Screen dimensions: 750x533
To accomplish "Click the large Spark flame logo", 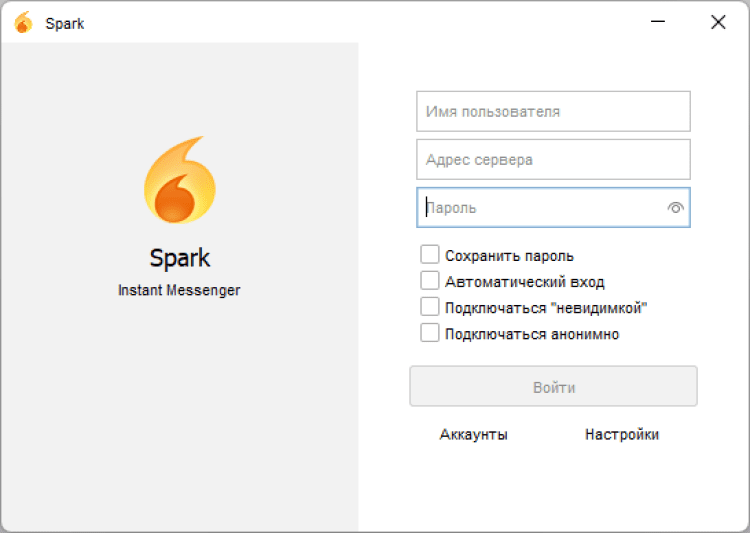I will tap(180, 181).
